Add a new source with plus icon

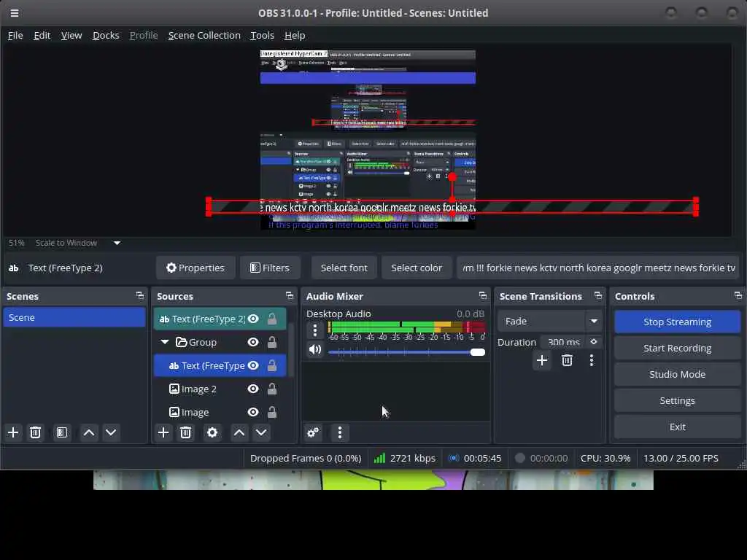pyautogui.click(x=163, y=432)
